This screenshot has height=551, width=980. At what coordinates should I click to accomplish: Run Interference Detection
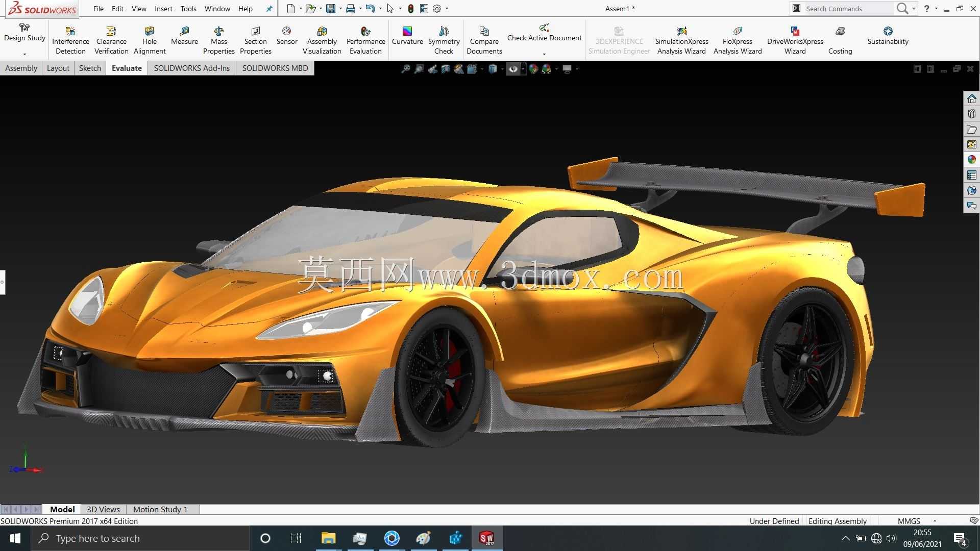(70, 40)
